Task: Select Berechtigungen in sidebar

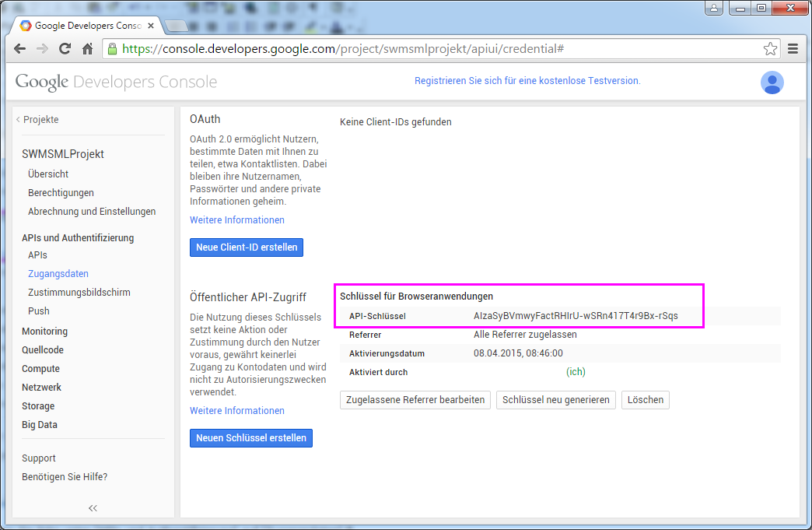Action: pos(61,193)
